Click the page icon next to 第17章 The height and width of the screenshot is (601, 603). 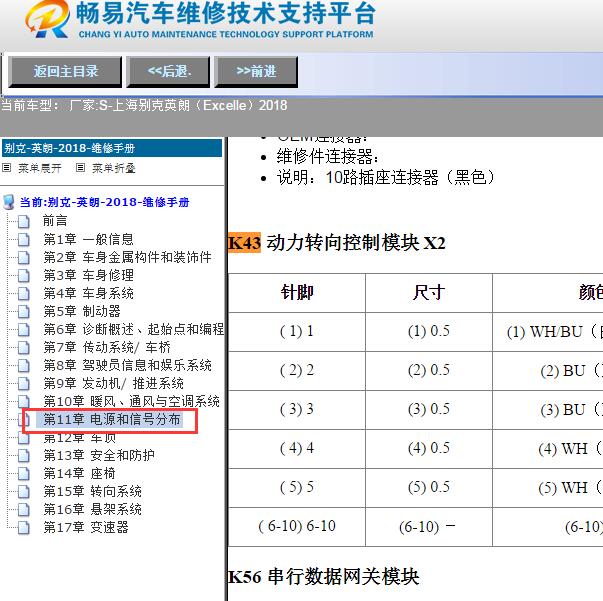24,528
